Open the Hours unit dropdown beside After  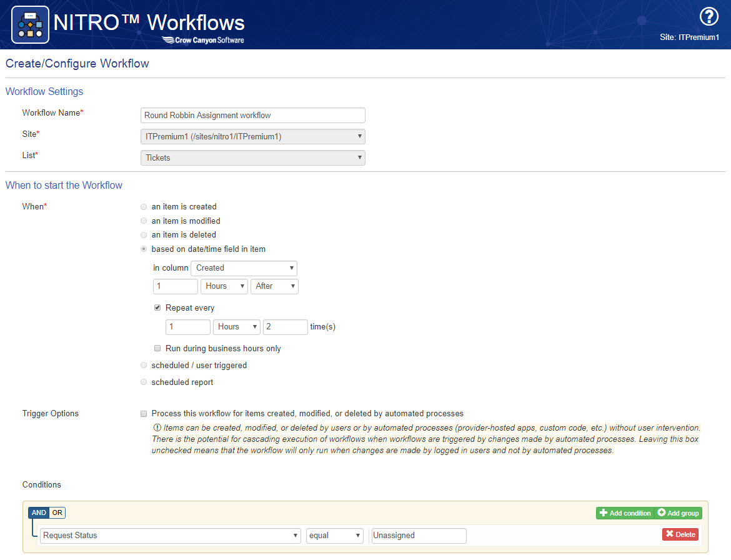click(225, 286)
